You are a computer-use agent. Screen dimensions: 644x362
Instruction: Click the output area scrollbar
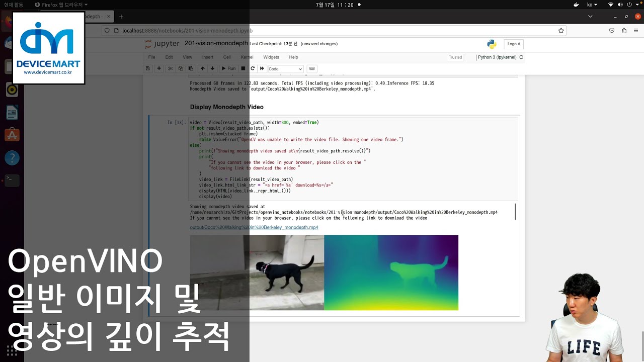[x=516, y=212]
